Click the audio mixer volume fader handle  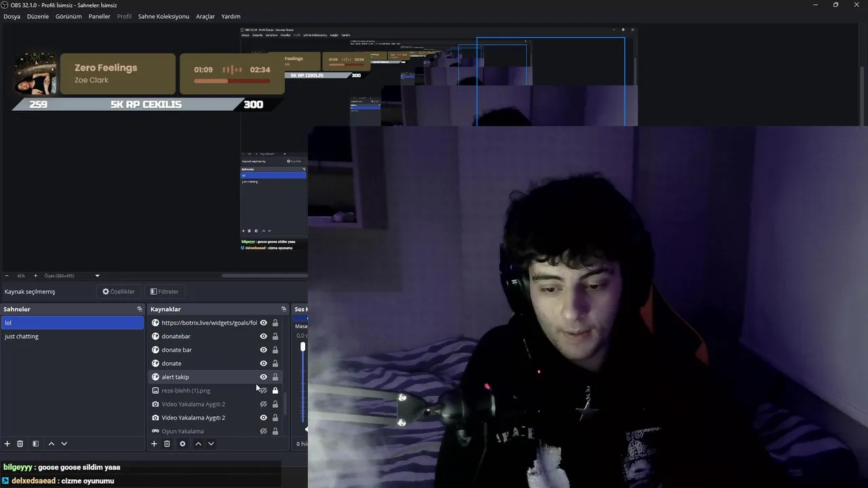pyautogui.click(x=303, y=346)
